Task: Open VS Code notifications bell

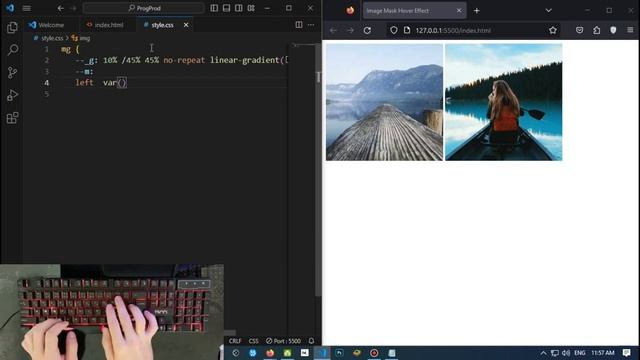Action: (311, 341)
